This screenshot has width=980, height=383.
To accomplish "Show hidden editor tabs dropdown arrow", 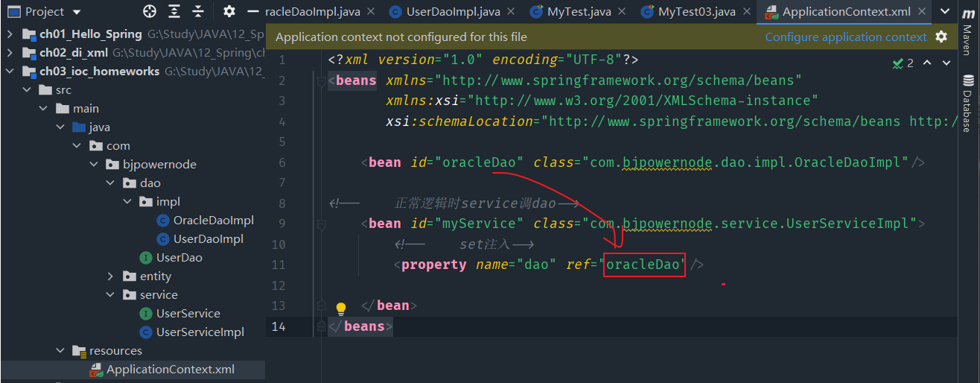I will pyautogui.click(x=944, y=12).
